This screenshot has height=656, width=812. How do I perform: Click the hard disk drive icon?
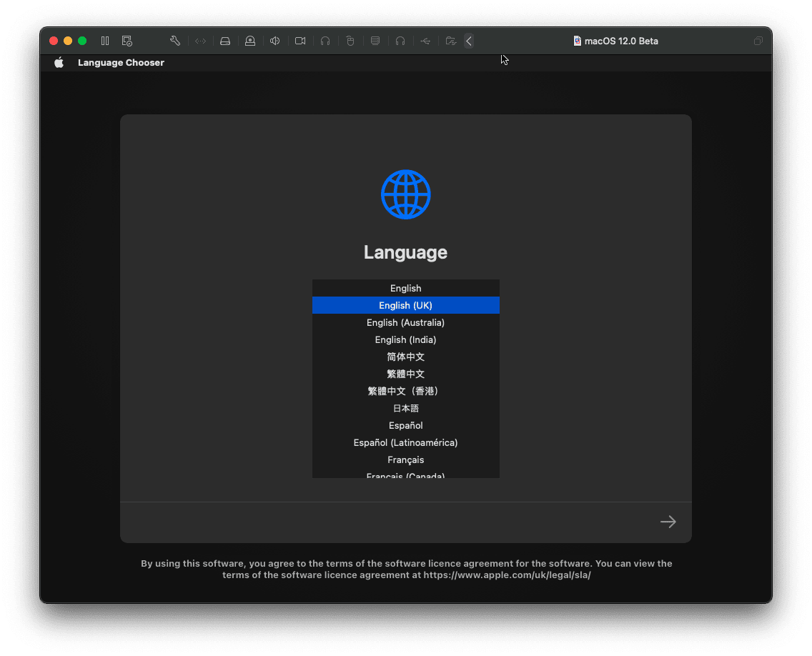coord(225,41)
